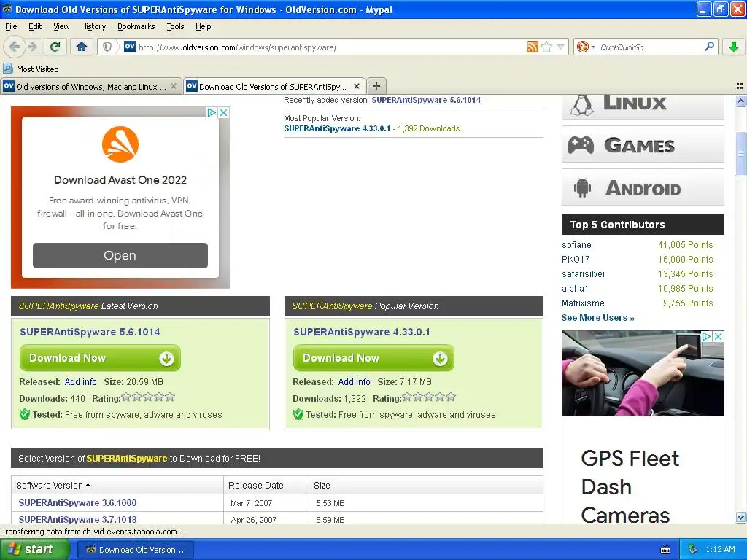
Task: Click 'Add info' for 5.6.1014 release date
Action: 80,382
